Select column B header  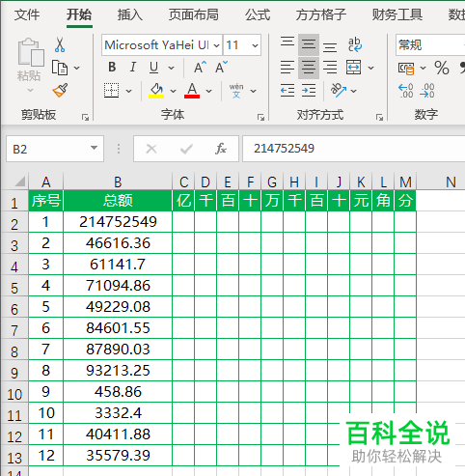(x=118, y=182)
